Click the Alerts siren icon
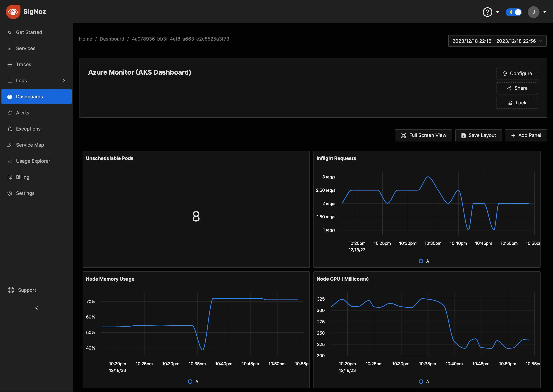Image resolution: width=553 pixels, height=392 pixels. click(10, 113)
